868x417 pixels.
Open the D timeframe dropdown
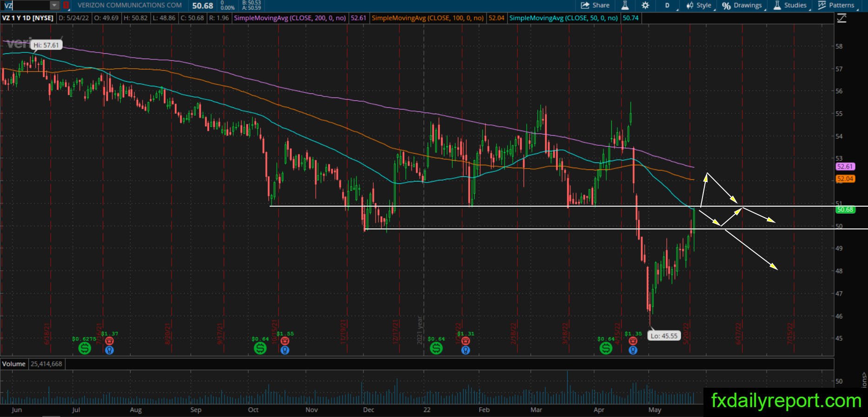tap(667, 6)
